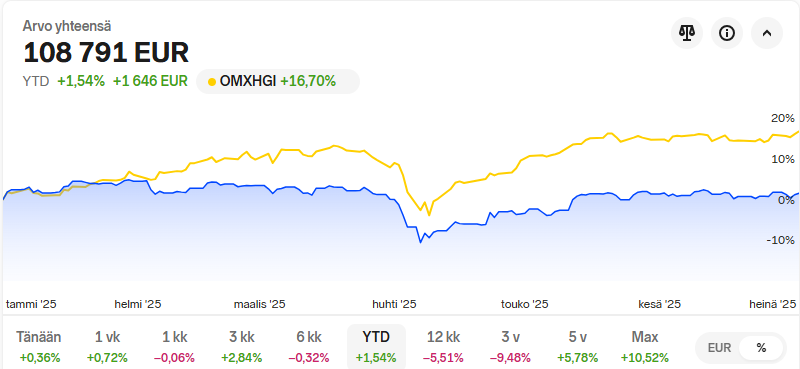Click the YTD +1 646 EUR gain text
This screenshot has width=800, height=369.
coord(150,81)
